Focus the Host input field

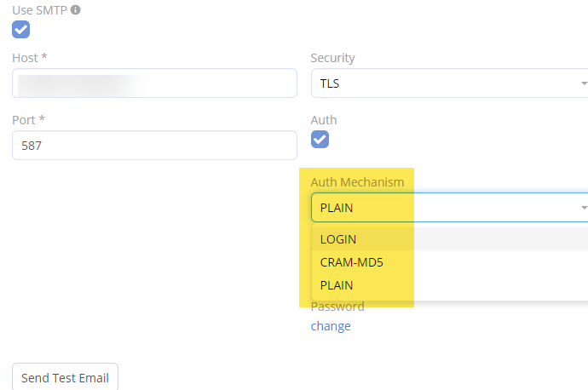click(154, 83)
